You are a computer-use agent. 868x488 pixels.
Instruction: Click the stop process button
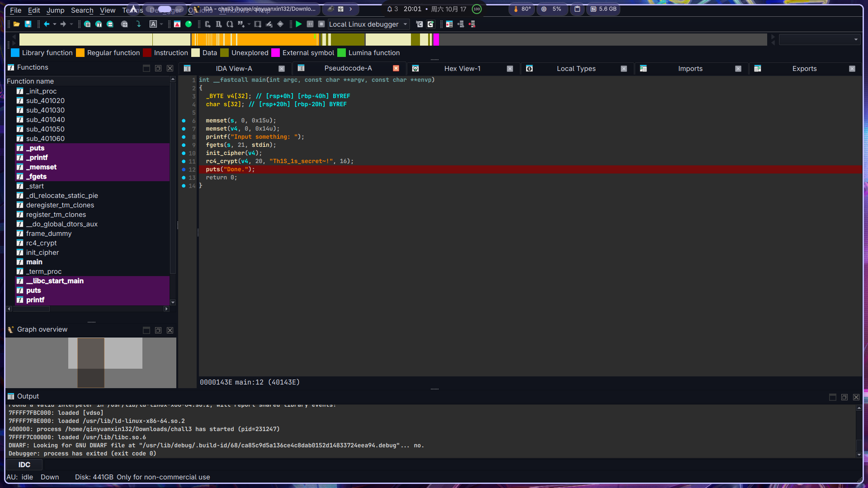pos(321,24)
